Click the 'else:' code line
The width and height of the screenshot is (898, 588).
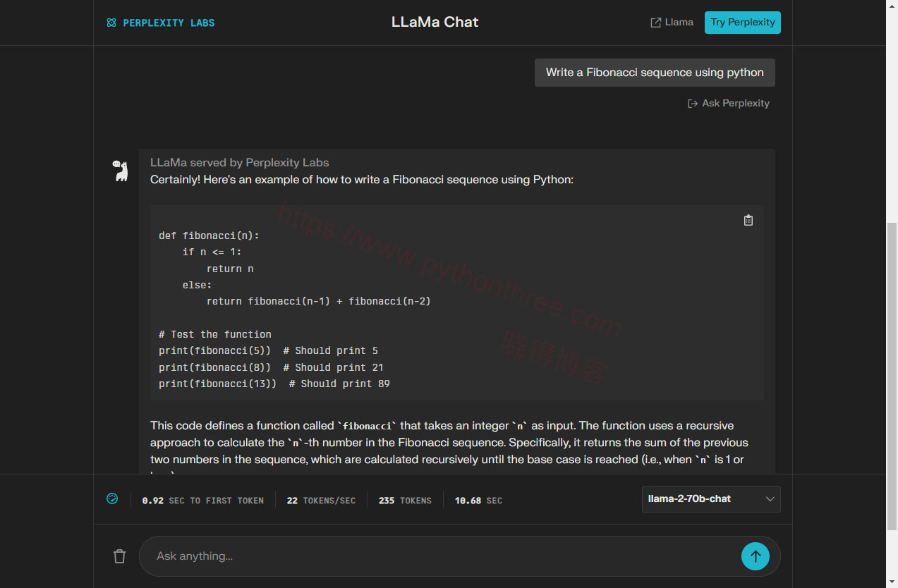tap(198, 285)
